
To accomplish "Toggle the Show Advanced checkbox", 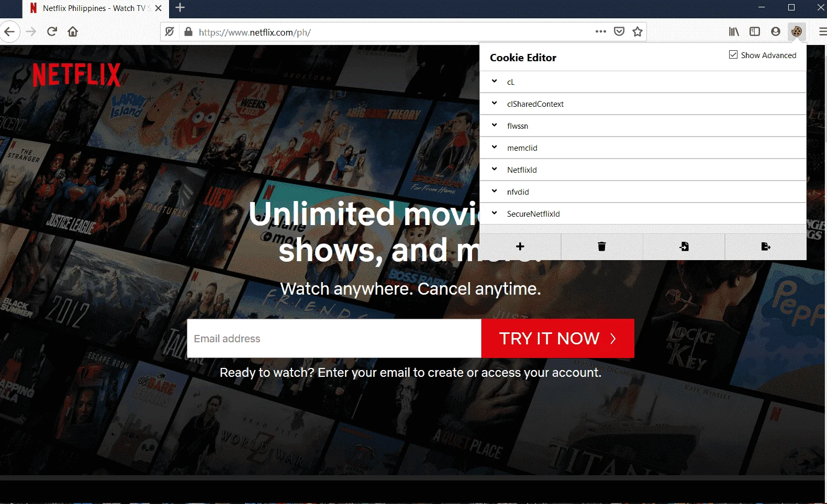I will coord(733,54).
